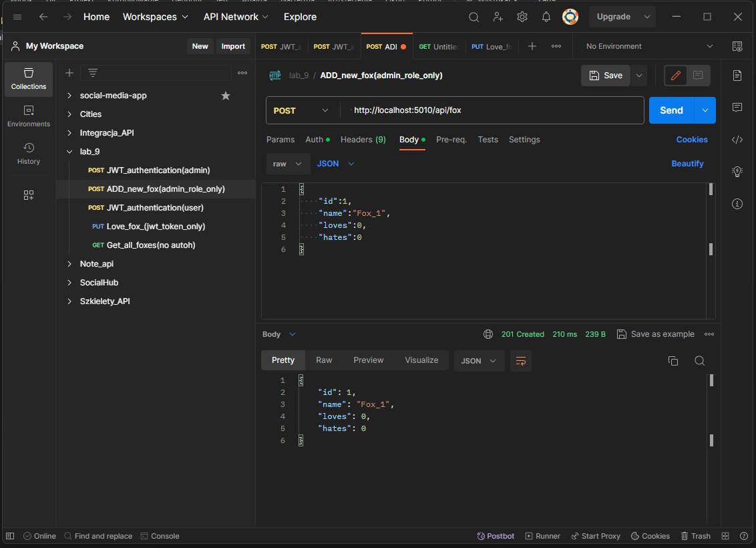The image size is (756, 548).
Task: Open the configure sidebar grid icon
Action: click(x=29, y=195)
